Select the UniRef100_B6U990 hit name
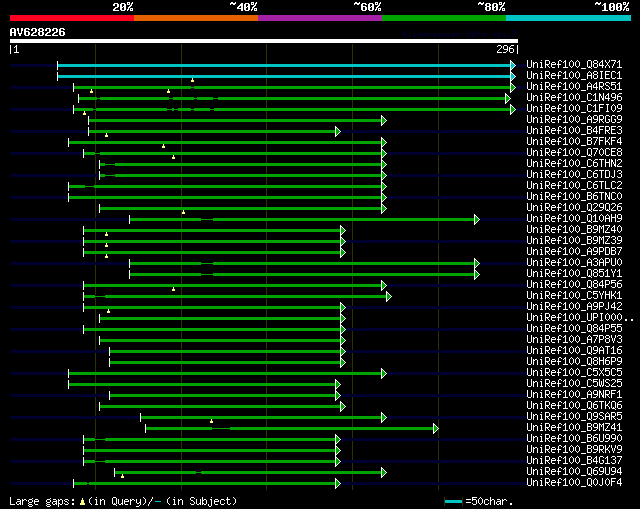 pos(574,439)
